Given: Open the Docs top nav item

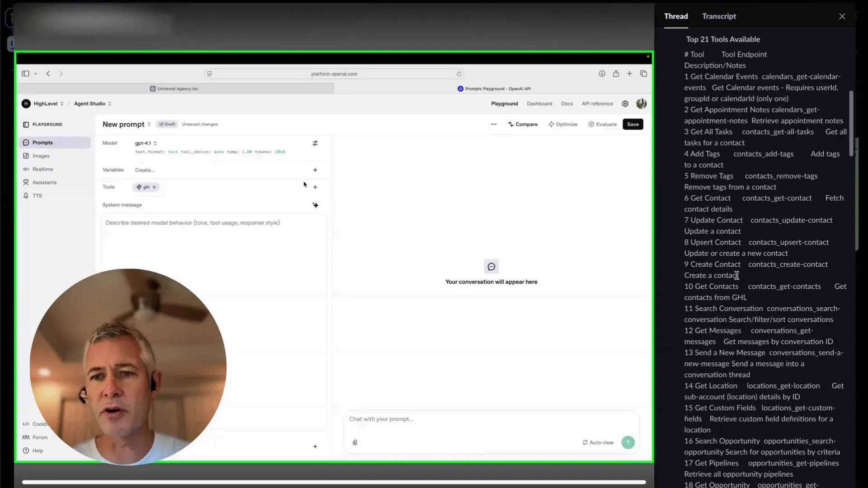Looking at the screenshot, I should click(567, 103).
